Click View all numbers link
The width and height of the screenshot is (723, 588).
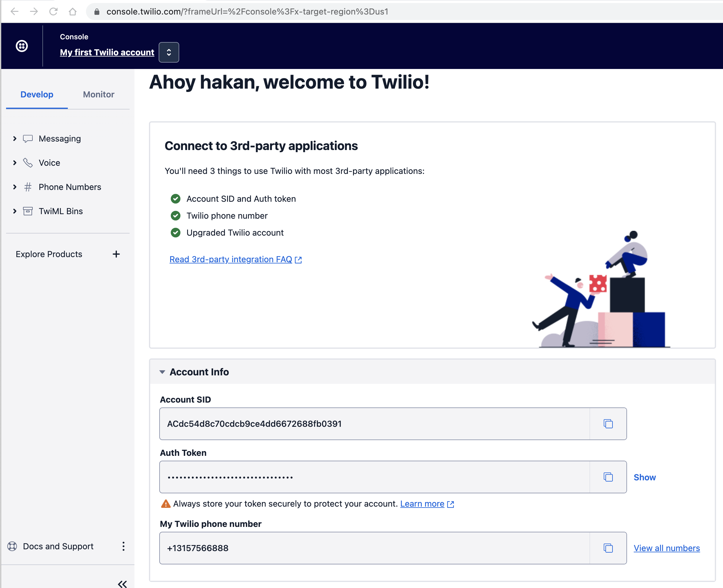(x=666, y=548)
